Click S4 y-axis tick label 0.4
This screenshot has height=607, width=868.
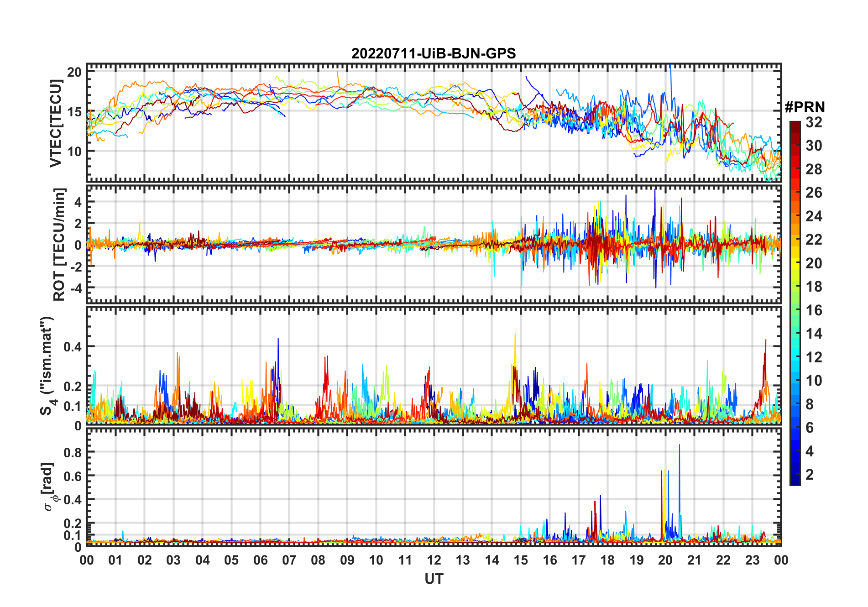[x=73, y=346]
